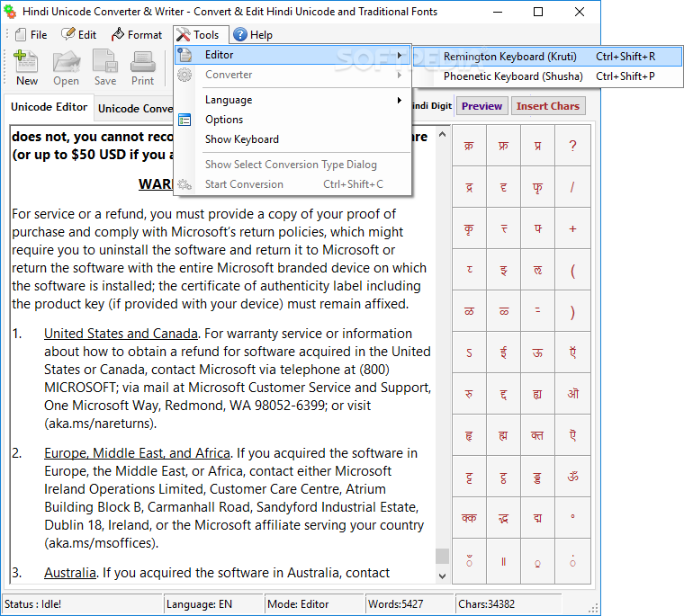This screenshot has width=684, height=616.
Task: Click the File page icon
Action: tap(21, 34)
